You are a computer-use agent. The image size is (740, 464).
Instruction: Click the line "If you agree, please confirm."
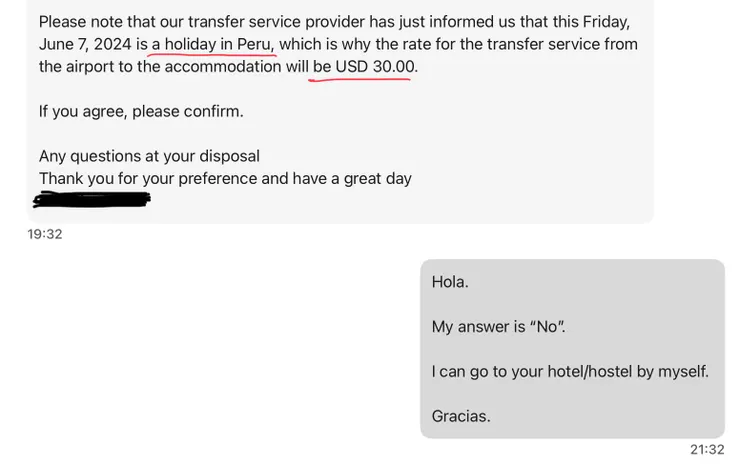141,111
